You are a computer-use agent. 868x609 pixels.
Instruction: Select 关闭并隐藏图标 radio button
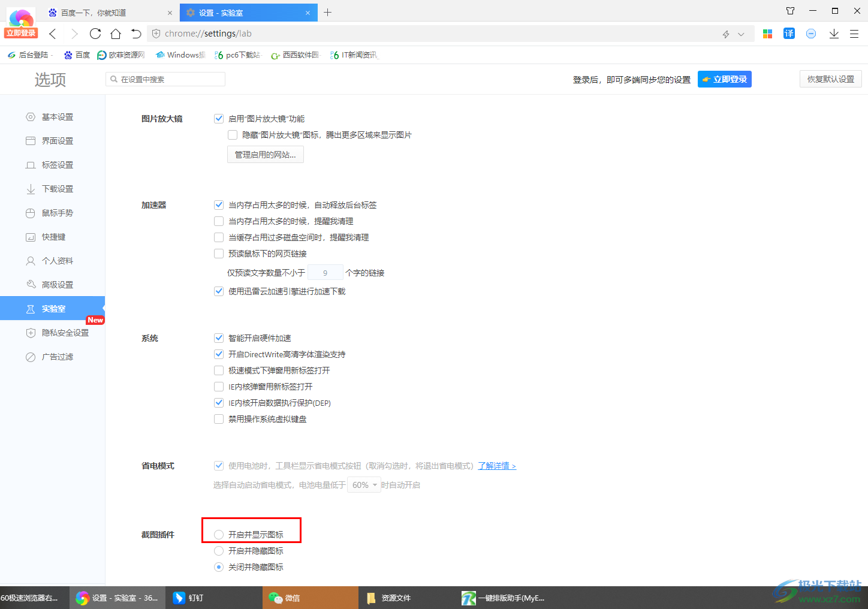[x=219, y=567]
